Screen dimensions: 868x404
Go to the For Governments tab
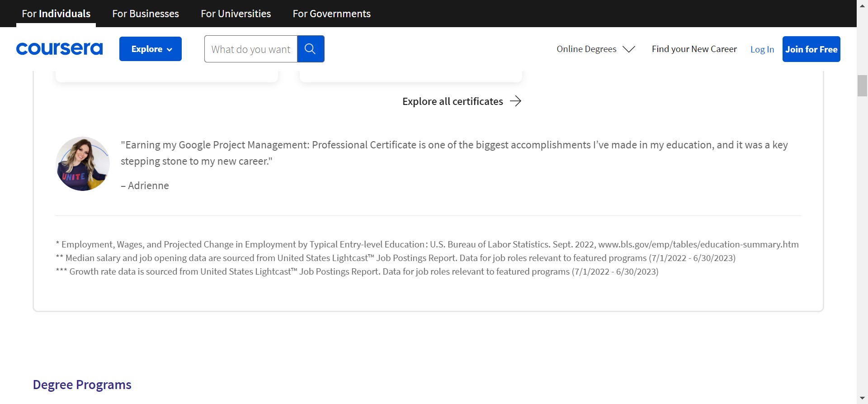[x=331, y=14]
